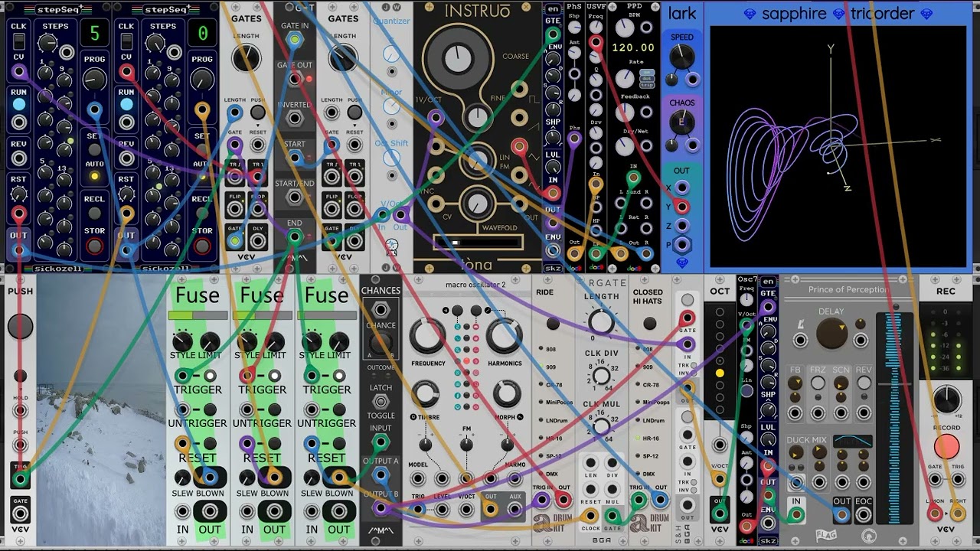This screenshot has width=980, height=551.
Task: Click CHAOS knob on lark module
Action: pyautogui.click(x=681, y=122)
